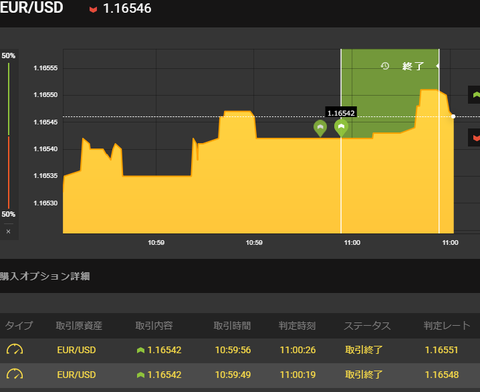
Task: Click the settlement rate 1.16548
Action: click(x=441, y=375)
